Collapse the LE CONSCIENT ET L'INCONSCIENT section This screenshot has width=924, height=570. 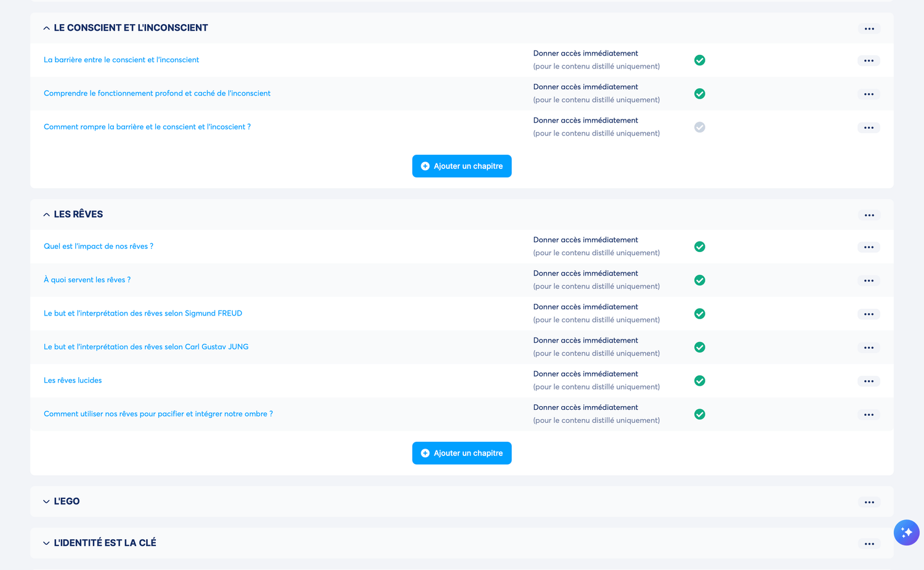click(47, 28)
